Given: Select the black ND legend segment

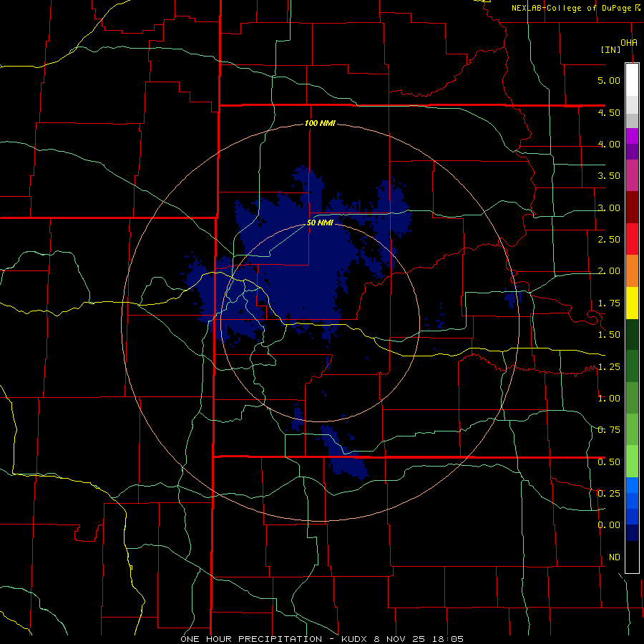Looking at the screenshot, I should point(632,557).
